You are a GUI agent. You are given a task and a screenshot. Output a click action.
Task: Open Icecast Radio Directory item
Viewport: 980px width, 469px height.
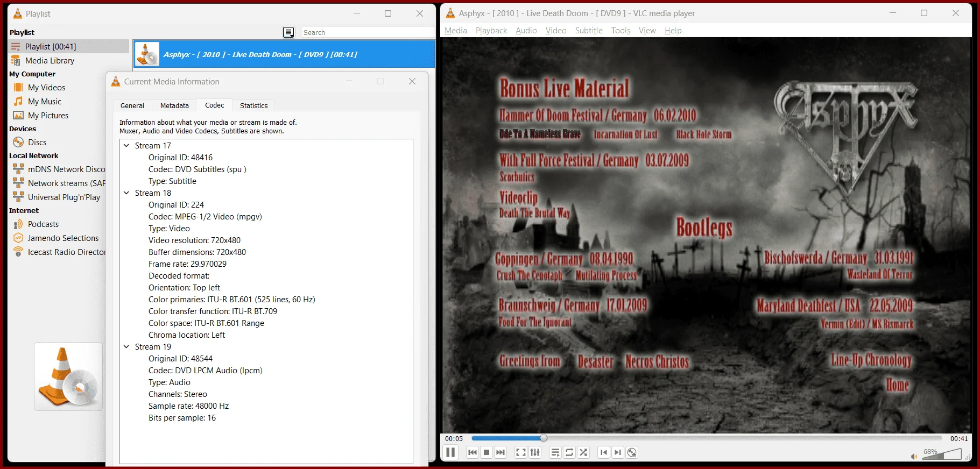pyautogui.click(x=59, y=252)
